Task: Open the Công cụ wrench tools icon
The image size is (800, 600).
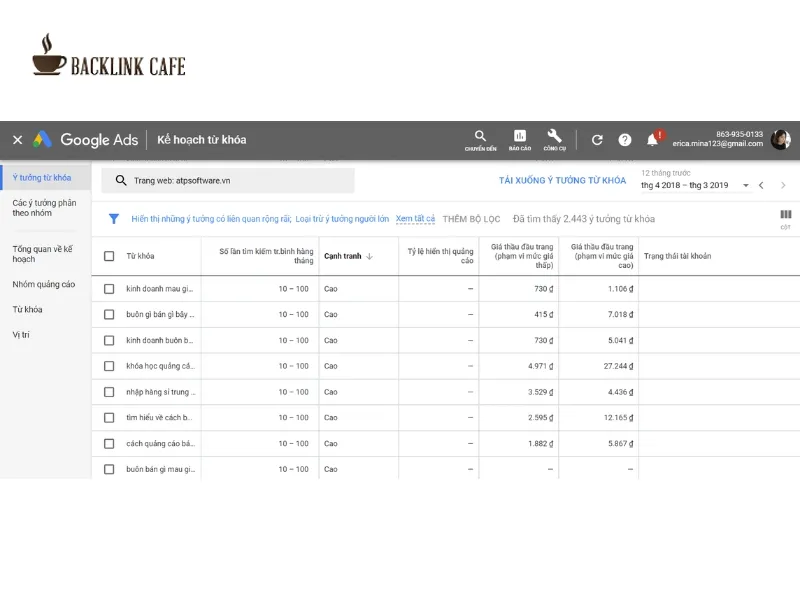Action: 555,140
